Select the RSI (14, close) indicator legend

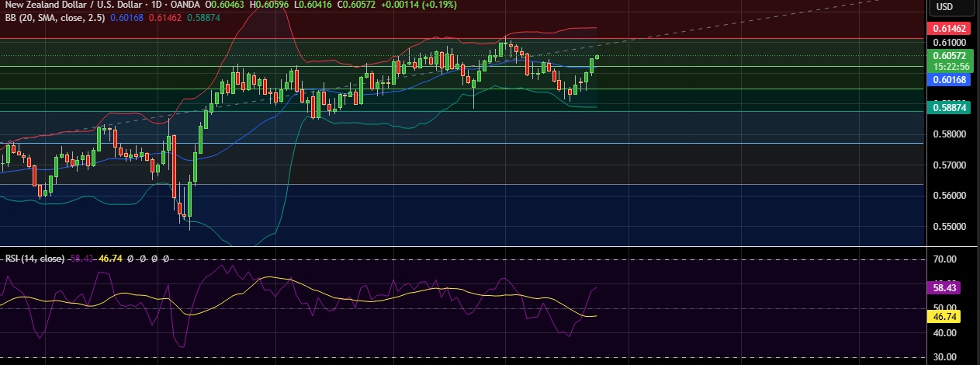[x=36, y=258]
